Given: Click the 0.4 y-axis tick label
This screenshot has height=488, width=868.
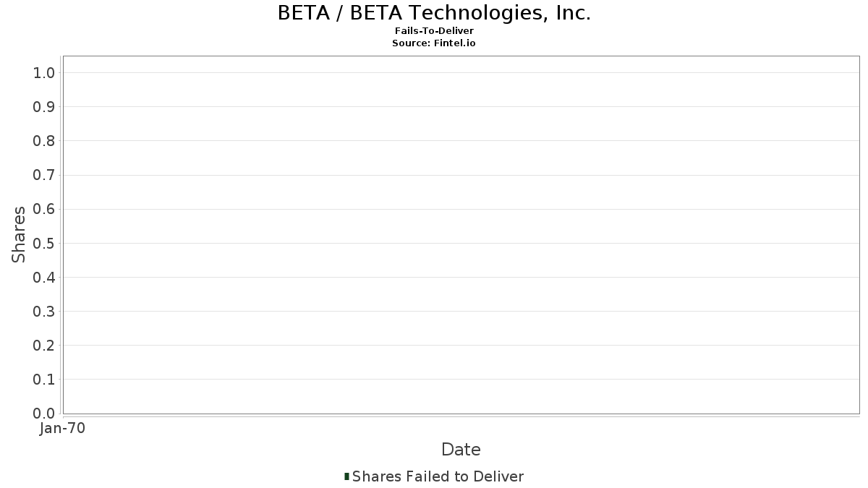Looking at the screenshot, I should (x=44, y=278).
